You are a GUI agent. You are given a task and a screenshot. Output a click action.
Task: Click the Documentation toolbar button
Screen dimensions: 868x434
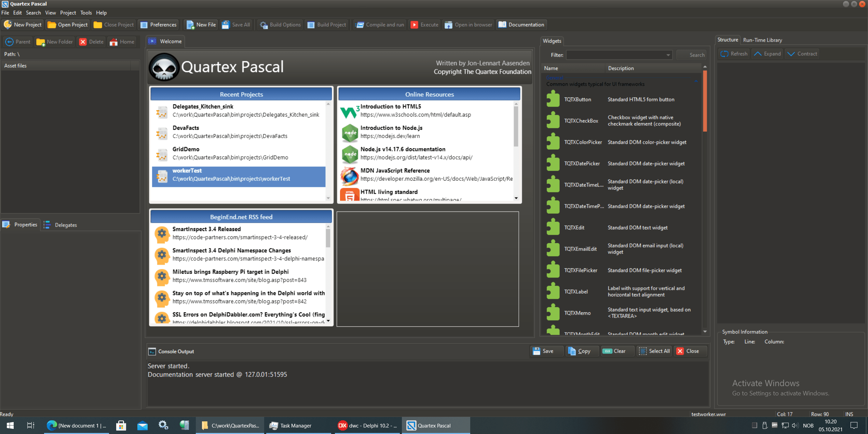coord(521,25)
